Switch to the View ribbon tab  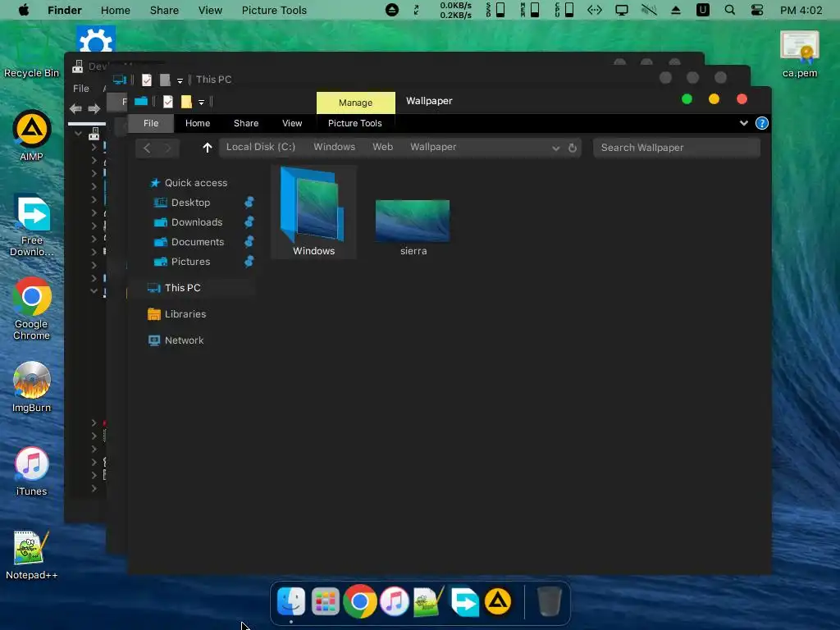[x=292, y=123]
